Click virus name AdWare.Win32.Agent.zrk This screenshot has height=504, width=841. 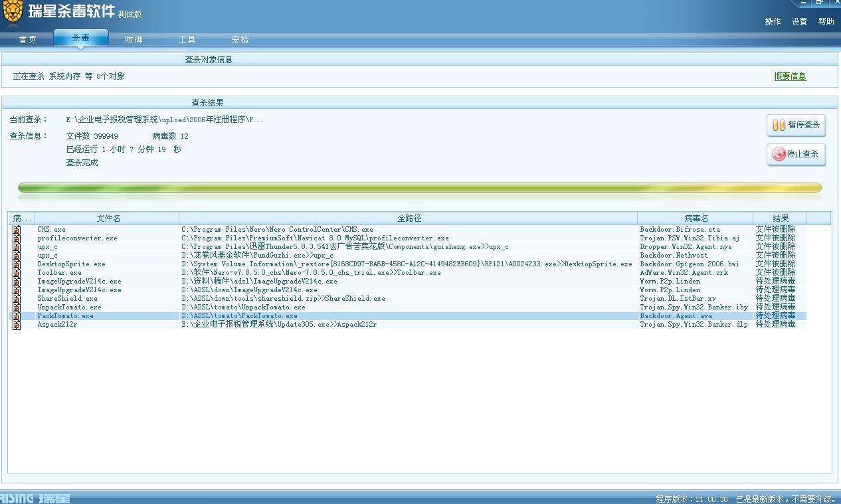pos(684,273)
